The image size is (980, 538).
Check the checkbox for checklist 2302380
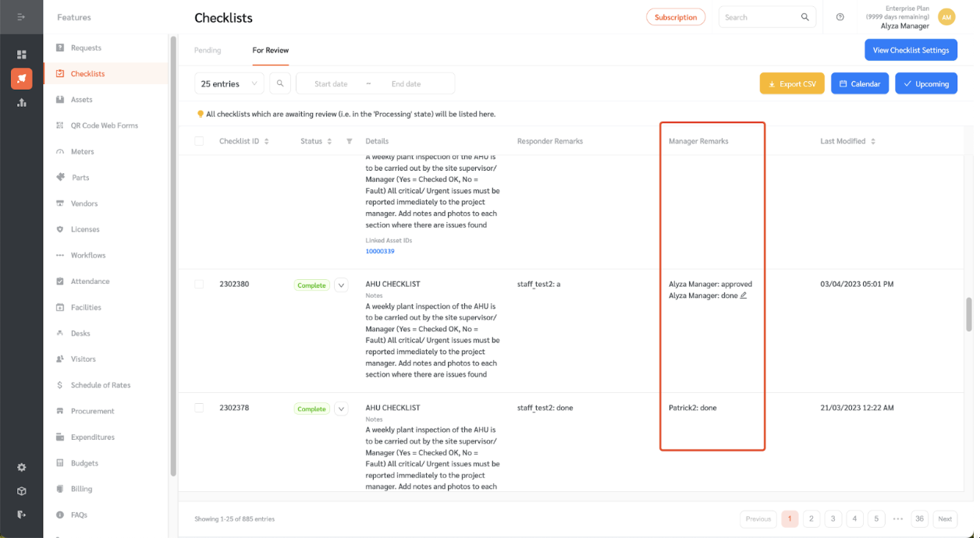tap(199, 284)
